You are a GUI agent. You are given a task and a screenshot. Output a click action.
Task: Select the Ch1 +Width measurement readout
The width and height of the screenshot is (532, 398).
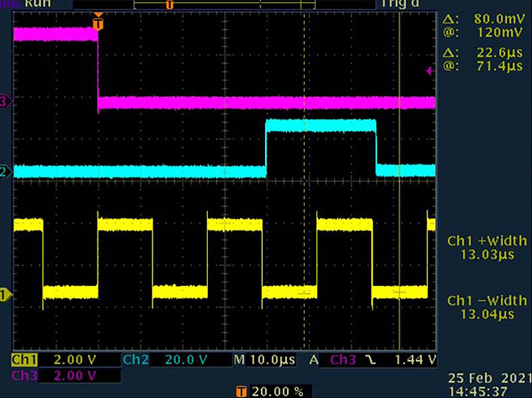pos(487,247)
